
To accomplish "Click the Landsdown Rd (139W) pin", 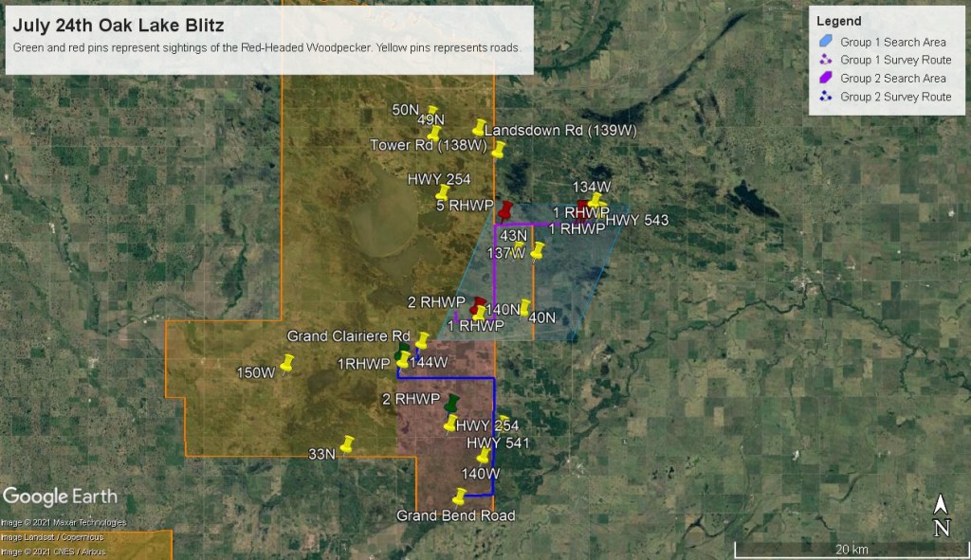I will 480,127.
